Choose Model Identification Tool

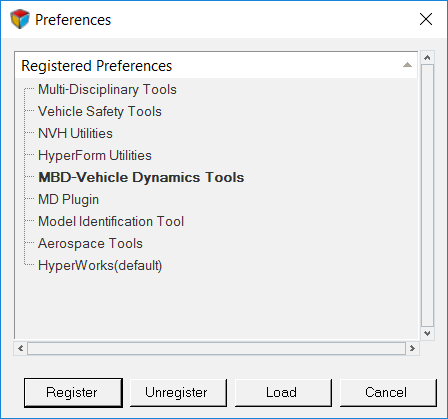tap(111, 221)
